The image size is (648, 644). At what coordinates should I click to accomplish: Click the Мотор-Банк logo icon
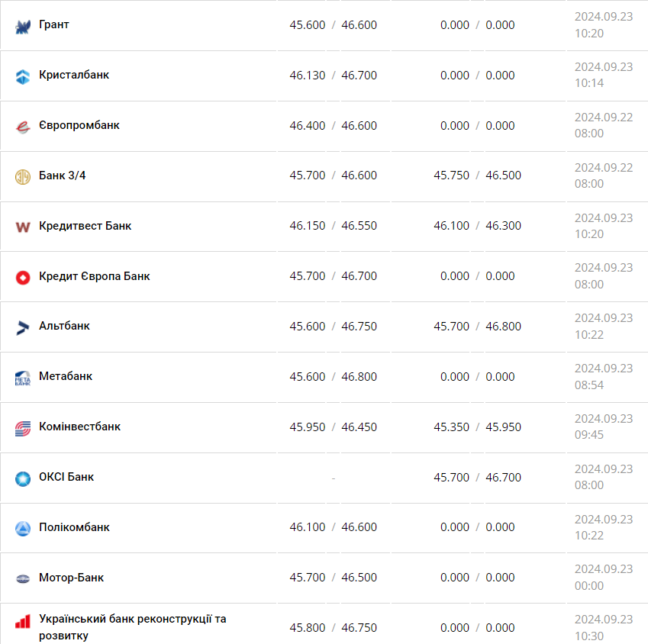click(22, 578)
